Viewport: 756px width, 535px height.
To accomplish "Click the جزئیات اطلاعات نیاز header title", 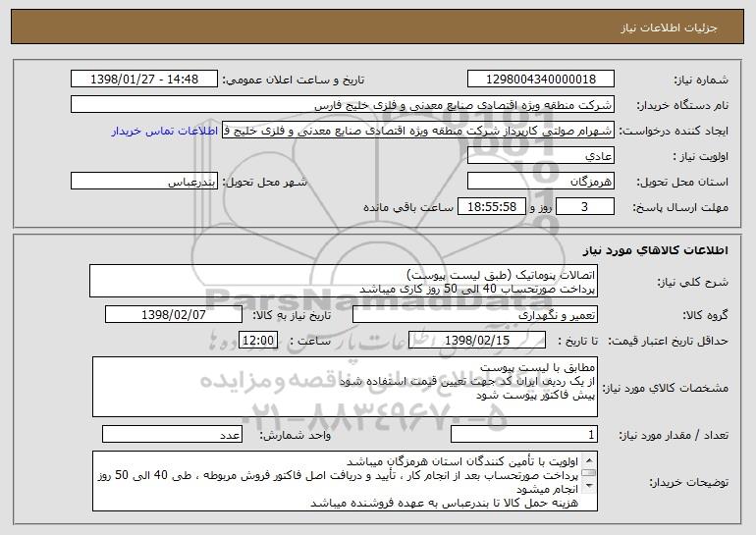I will [x=670, y=27].
